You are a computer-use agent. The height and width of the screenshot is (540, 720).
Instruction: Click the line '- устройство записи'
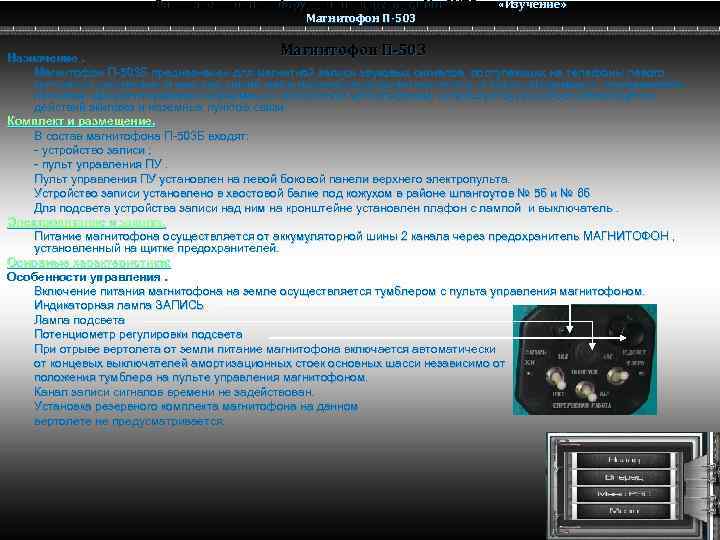[92, 150]
